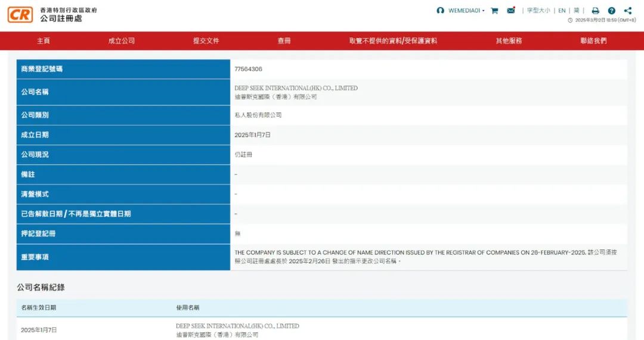Switch to simplified Chinese 简

coord(576,11)
